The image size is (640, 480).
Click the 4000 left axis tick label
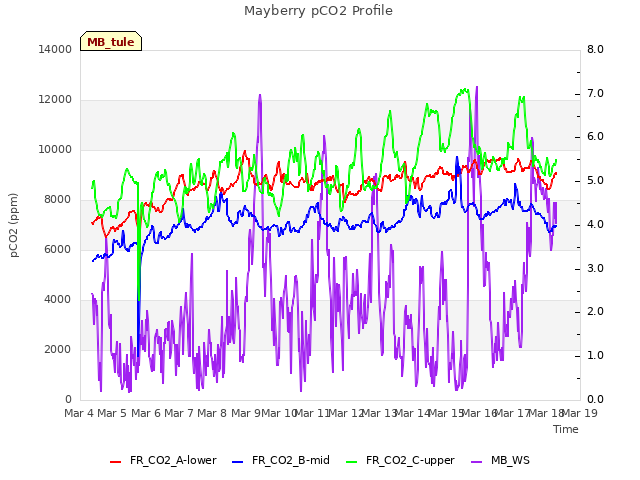[58, 300]
